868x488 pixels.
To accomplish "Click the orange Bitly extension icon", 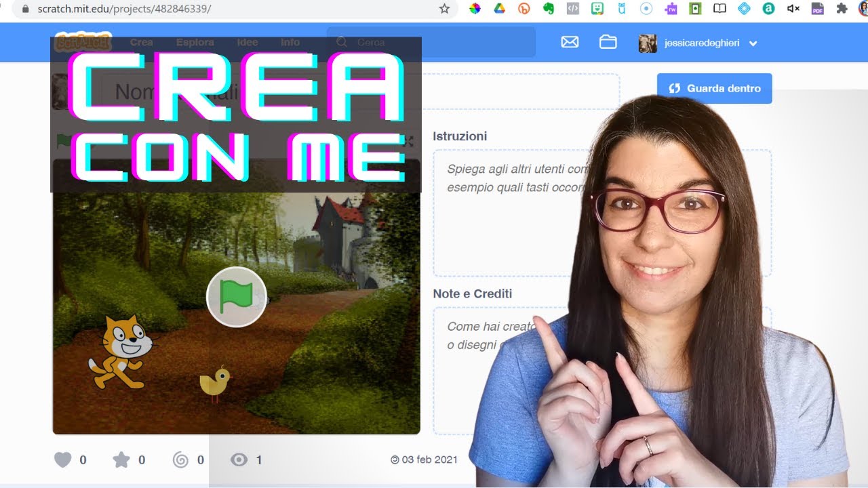I will click(x=524, y=9).
